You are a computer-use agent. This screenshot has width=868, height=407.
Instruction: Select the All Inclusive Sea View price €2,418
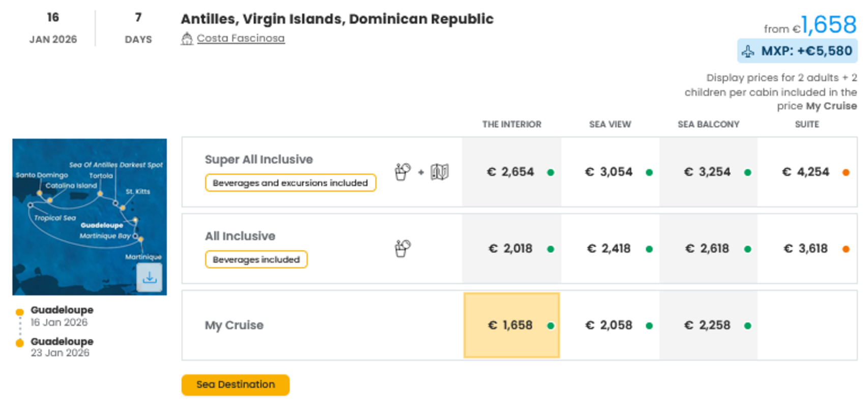pos(609,249)
